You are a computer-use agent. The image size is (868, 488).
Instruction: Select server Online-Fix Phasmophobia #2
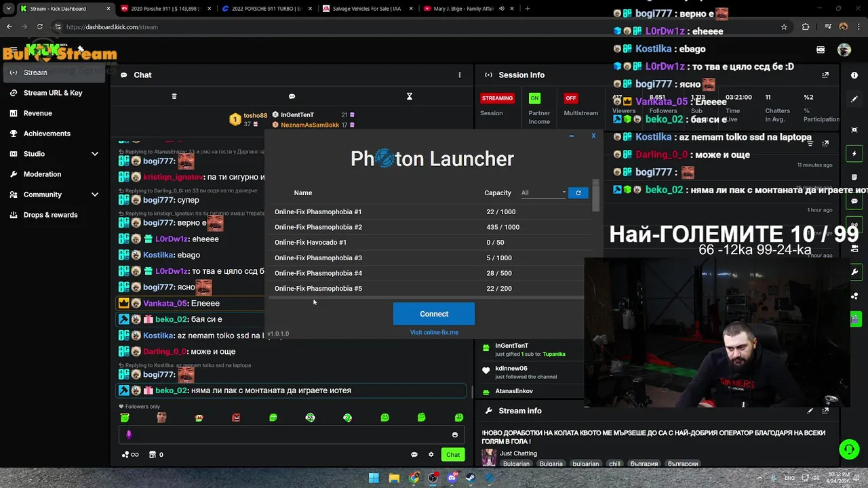(x=427, y=227)
